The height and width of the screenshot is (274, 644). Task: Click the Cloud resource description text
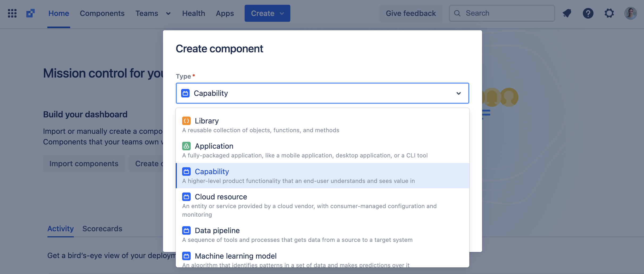point(309,210)
